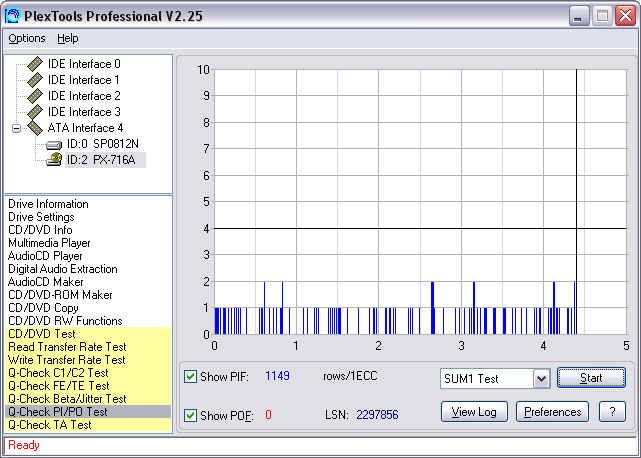Viewport: 641px width, 458px height.
Task: Select IDE Interface 0 in tree
Action: click(84, 64)
